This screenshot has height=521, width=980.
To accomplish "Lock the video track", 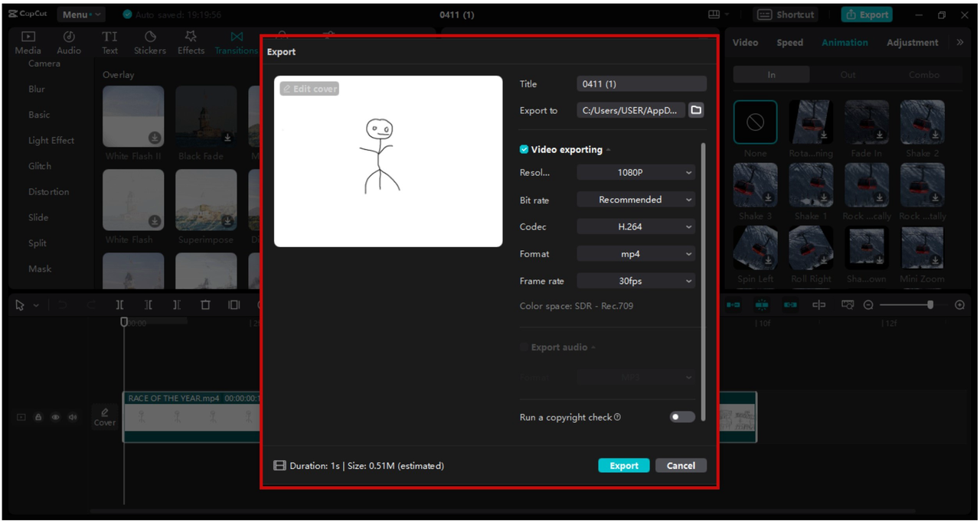I will click(x=38, y=418).
